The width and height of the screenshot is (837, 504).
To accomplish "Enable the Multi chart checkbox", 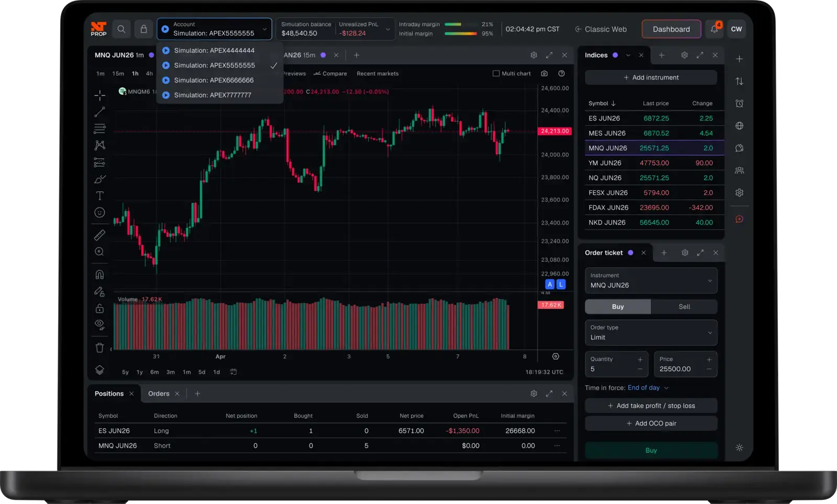I will pyautogui.click(x=496, y=74).
